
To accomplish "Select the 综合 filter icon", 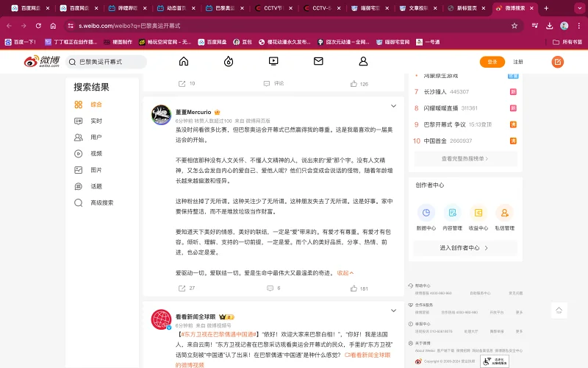I will 79,105.
